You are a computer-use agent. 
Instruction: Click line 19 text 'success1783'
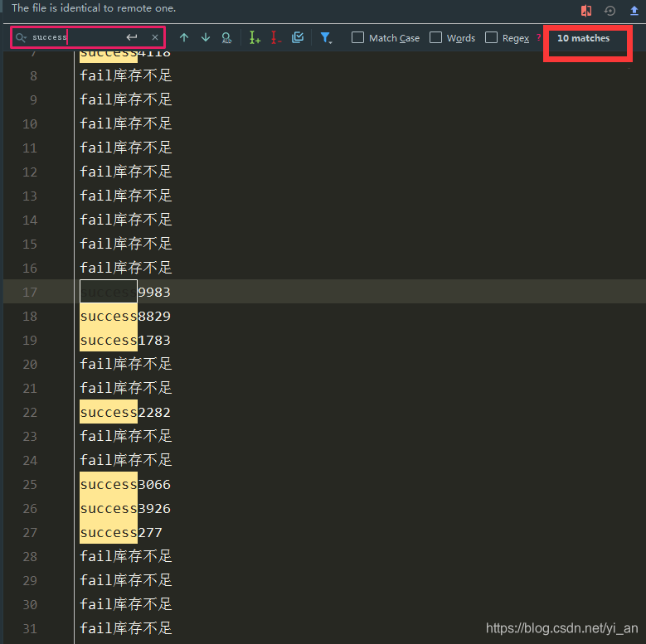coord(125,340)
